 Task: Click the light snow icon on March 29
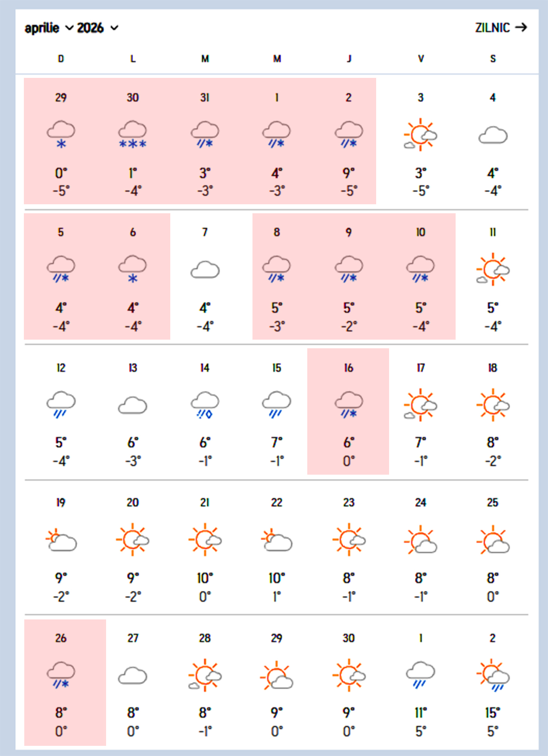[x=61, y=135]
